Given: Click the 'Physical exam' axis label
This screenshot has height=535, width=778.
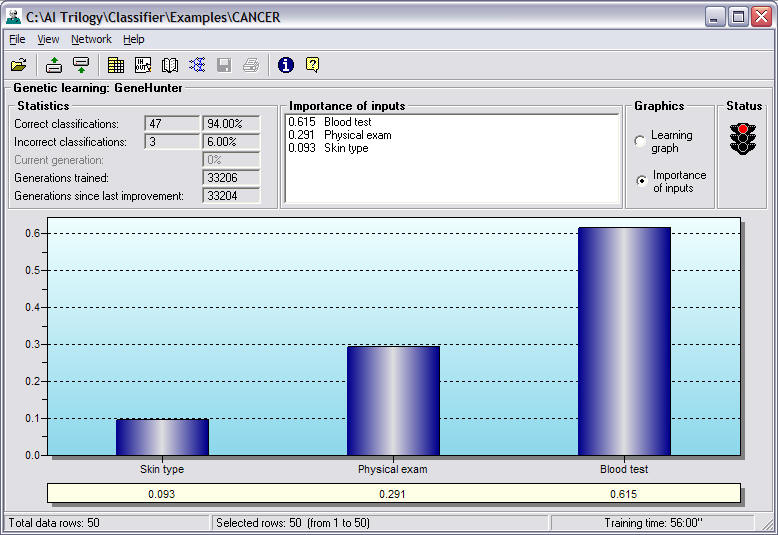Looking at the screenshot, I should pos(392,469).
